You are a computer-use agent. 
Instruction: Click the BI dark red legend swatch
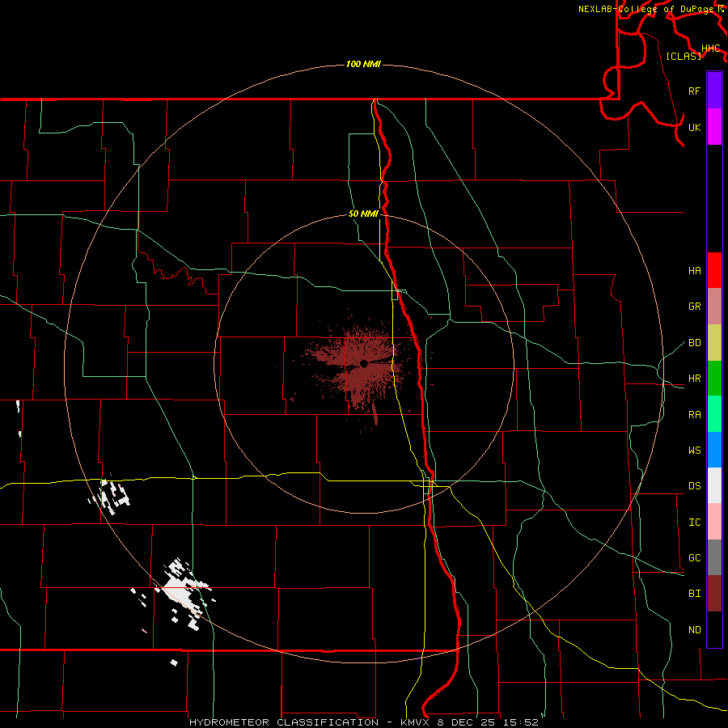(x=714, y=594)
